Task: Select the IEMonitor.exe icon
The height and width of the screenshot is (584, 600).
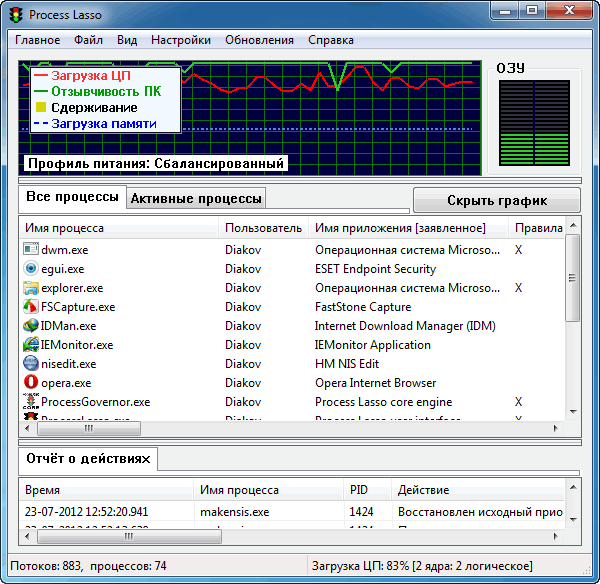Action: coord(31,345)
